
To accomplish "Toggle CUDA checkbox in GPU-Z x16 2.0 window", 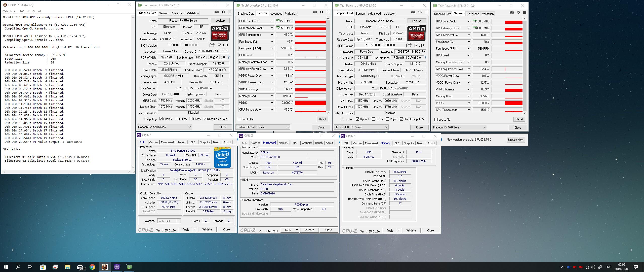I will click(x=177, y=119).
